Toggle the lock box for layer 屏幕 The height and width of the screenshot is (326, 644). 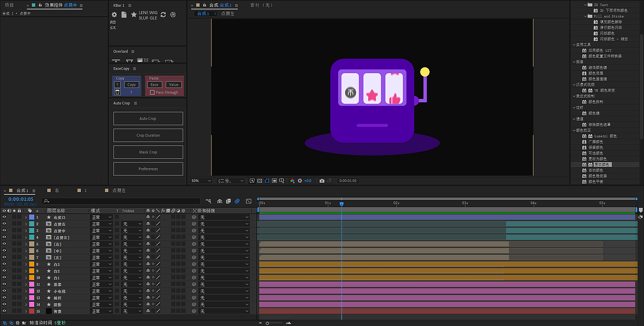[20, 284]
